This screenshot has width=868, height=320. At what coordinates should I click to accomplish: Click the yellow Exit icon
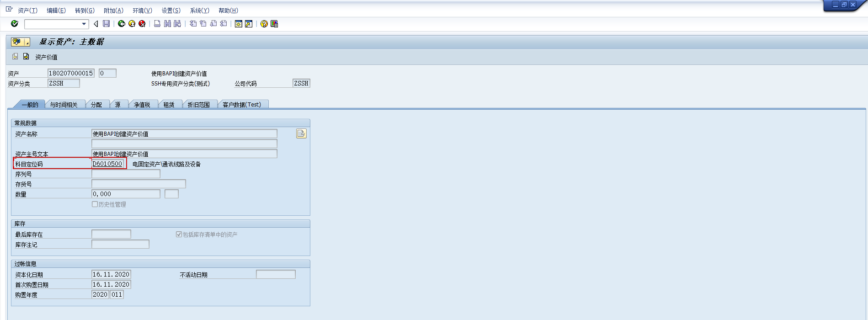pyautogui.click(x=132, y=24)
